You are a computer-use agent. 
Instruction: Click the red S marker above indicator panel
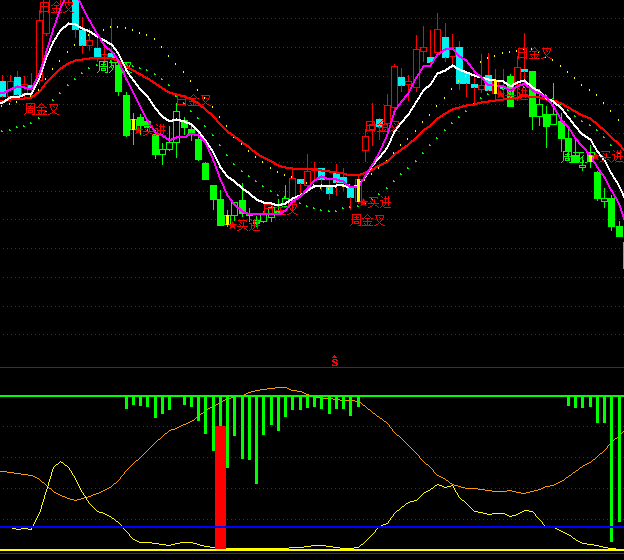click(335, 361)
